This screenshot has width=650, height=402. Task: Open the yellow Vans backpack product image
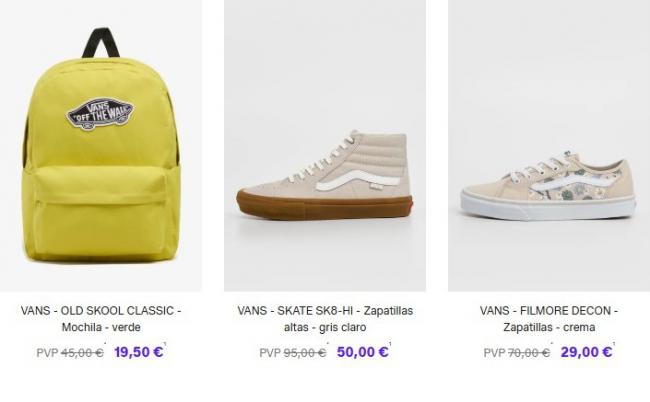101,145
